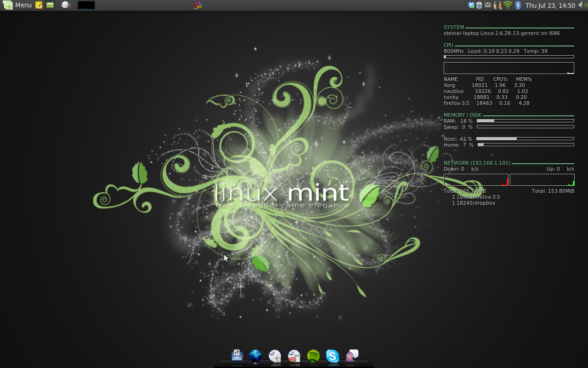Open the padlocks keyring tray icon

pos(498,5)
